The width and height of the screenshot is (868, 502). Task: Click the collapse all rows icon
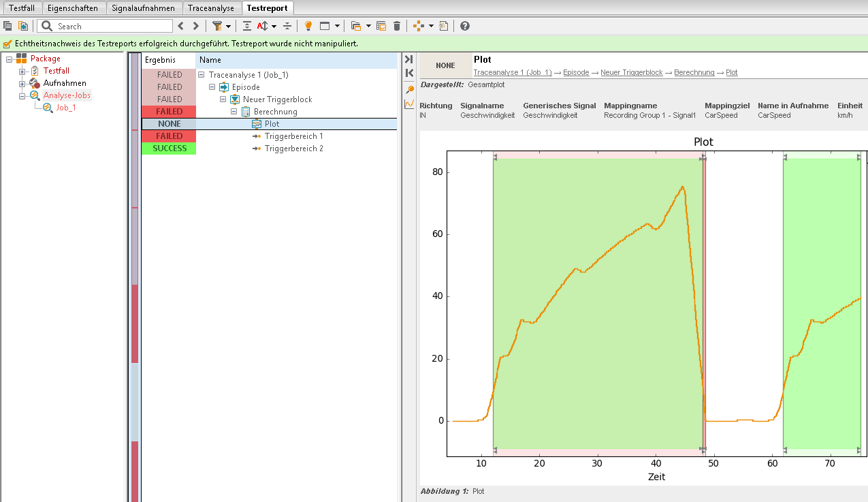pyautogui.click(x=287, y=26)
